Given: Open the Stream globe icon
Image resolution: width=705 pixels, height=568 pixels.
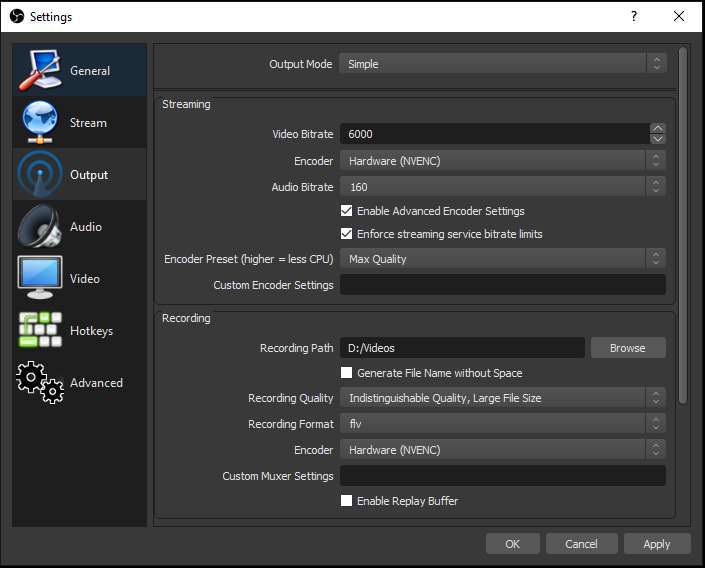Looking at the screenshot, I should pos(40,122).
